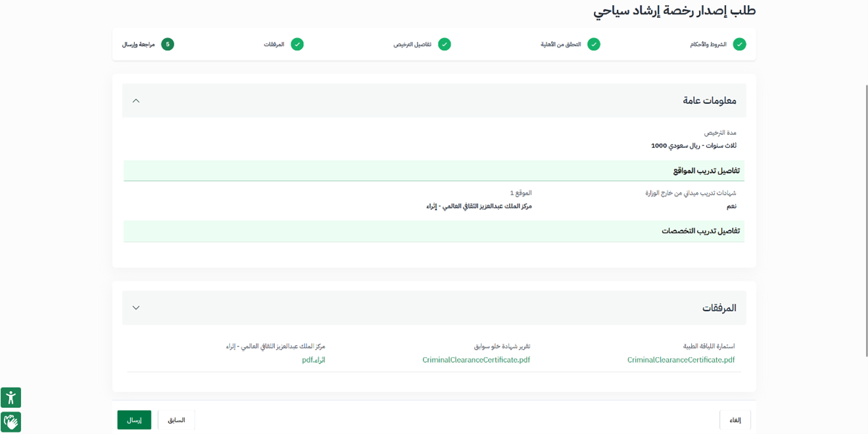This screenshot has width=868, height=434.
Task: Click the تفاصيل تدريب المواقع heading
Action: tap(706, 171)
